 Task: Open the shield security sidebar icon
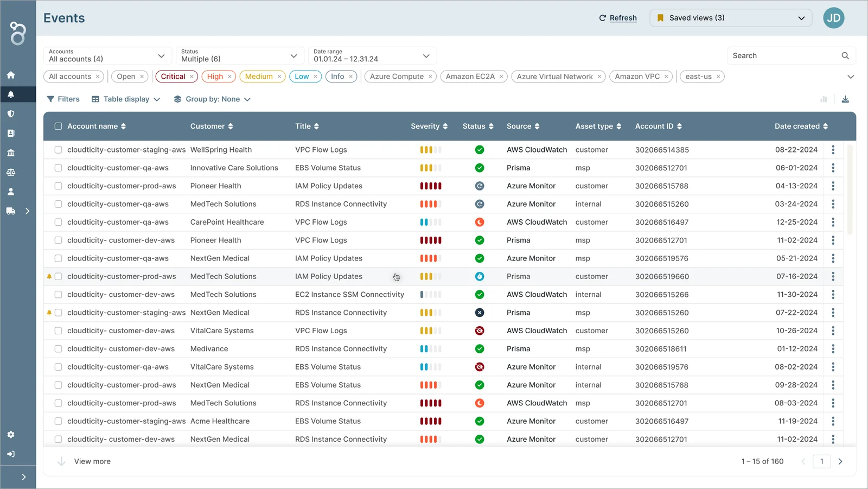[x=11, y=114]
